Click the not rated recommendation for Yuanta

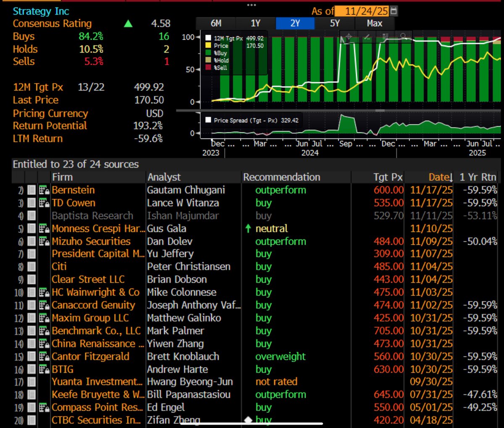(276, 382)
